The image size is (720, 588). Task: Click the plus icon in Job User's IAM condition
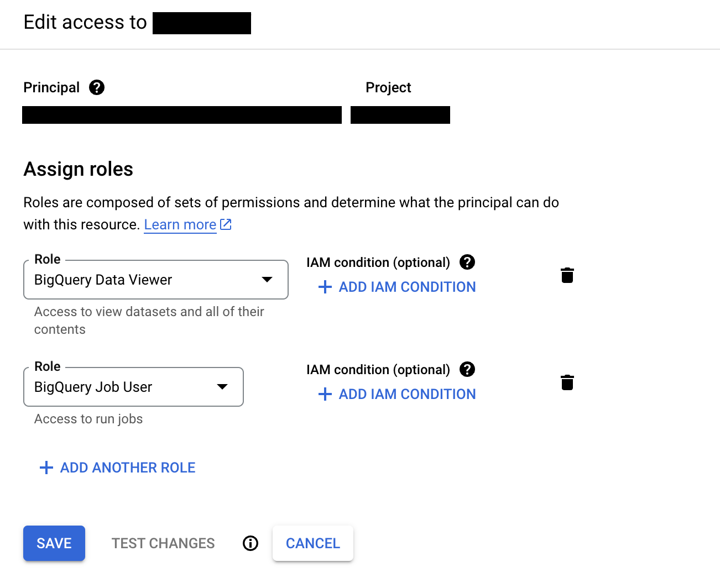point(325,394)
